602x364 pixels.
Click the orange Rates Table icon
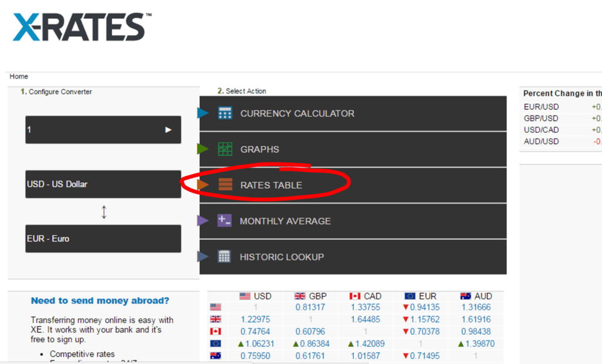225,185
